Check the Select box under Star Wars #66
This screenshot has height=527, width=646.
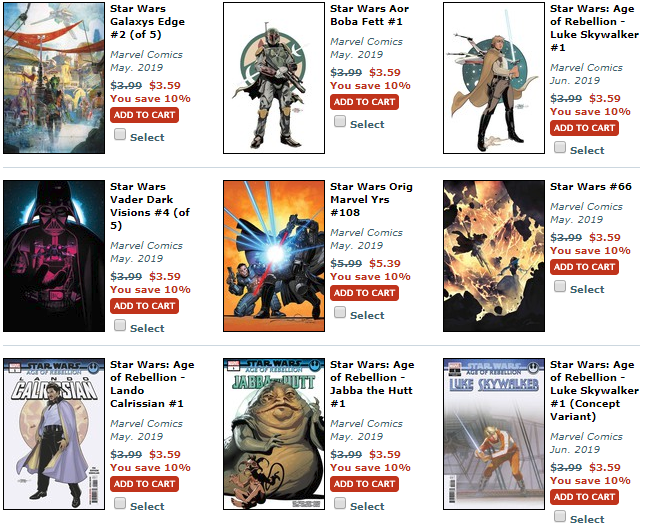tap(560, 286)
